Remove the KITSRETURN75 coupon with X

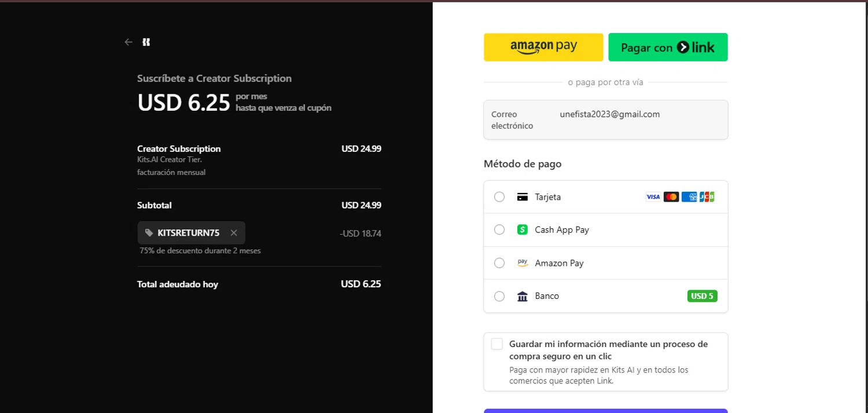click(x=234, y=233)
